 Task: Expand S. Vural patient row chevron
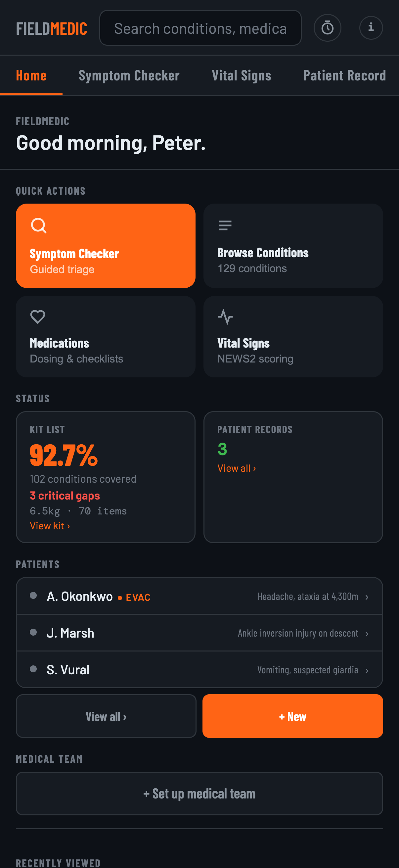[367, 671]
